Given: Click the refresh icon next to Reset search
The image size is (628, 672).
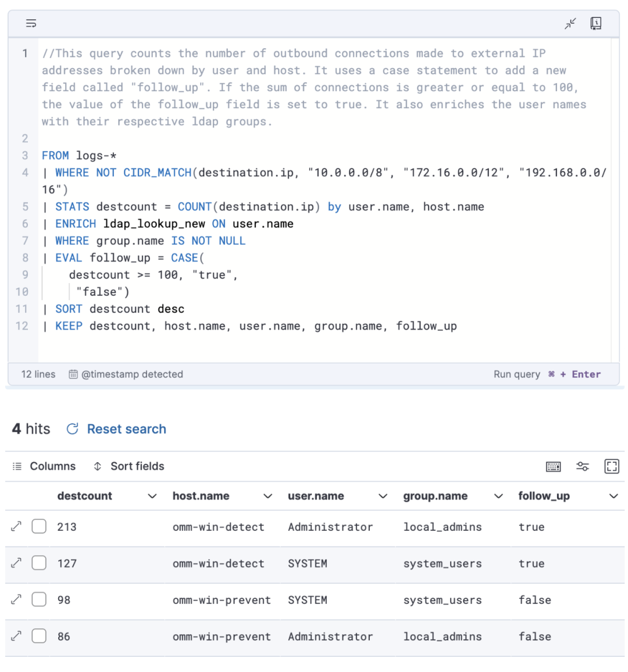Looking at the screenshot, I should point(73,428).
